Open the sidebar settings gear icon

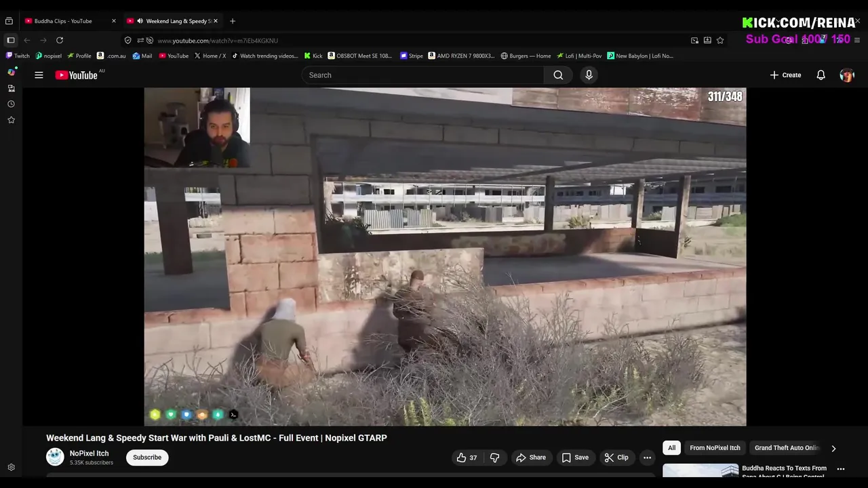pos(11,468)
